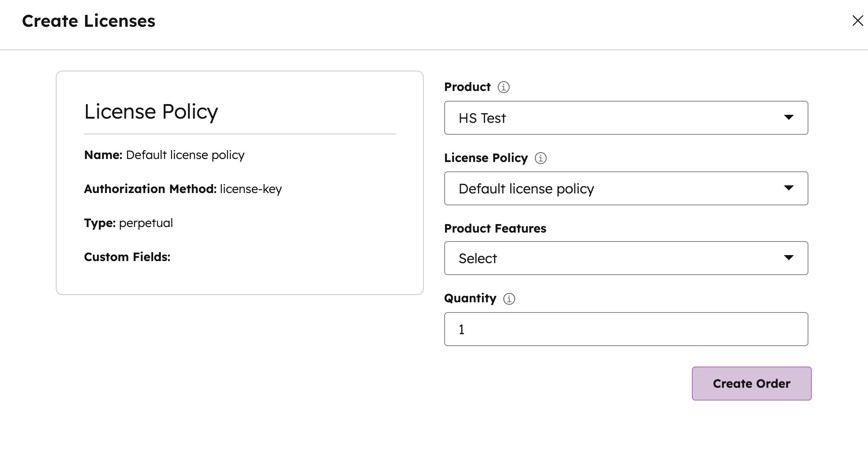Click the License Policy card heading
868x449 pixels.
151,112
